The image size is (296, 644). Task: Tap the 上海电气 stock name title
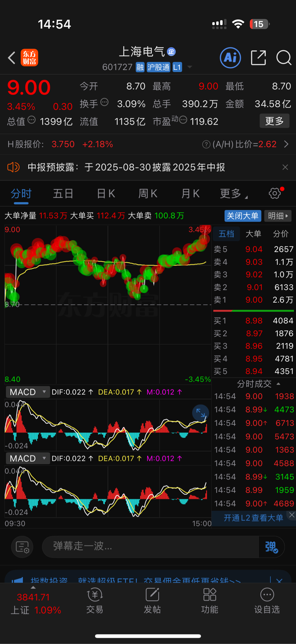(141, 52)
